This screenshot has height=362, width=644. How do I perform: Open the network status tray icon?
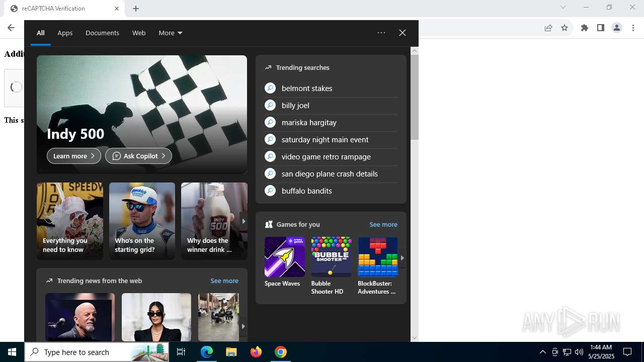[567, 352]
